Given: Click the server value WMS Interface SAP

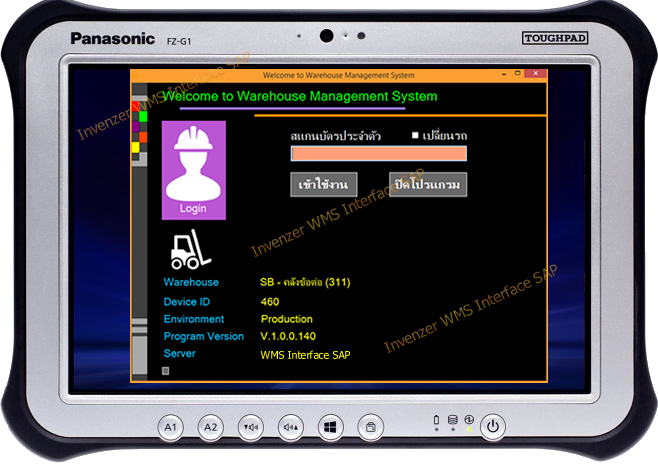Looking at the screenshot, I should (x=305, y=355).
